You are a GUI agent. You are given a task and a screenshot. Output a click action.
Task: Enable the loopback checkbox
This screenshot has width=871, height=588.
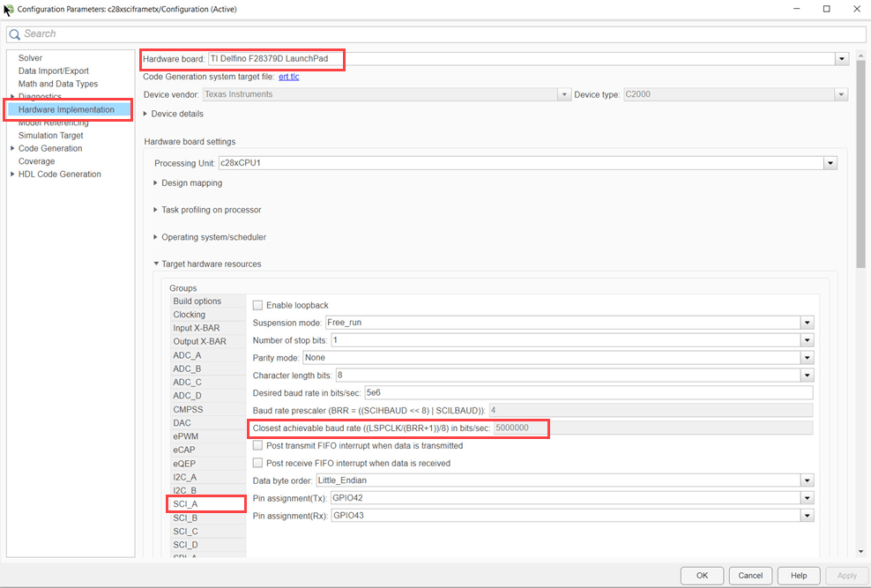[x=257, y=305]
